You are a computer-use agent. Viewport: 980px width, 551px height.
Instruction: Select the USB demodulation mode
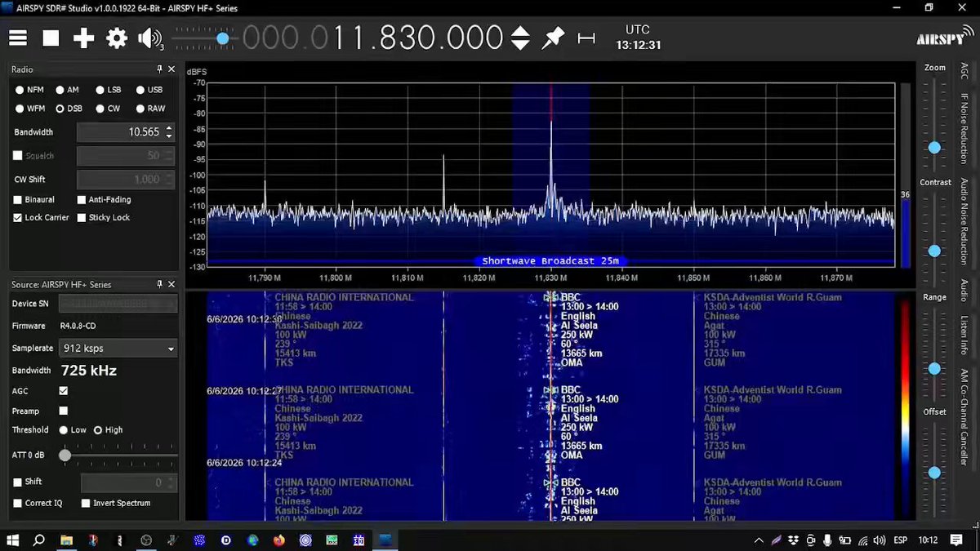(149, 90)
